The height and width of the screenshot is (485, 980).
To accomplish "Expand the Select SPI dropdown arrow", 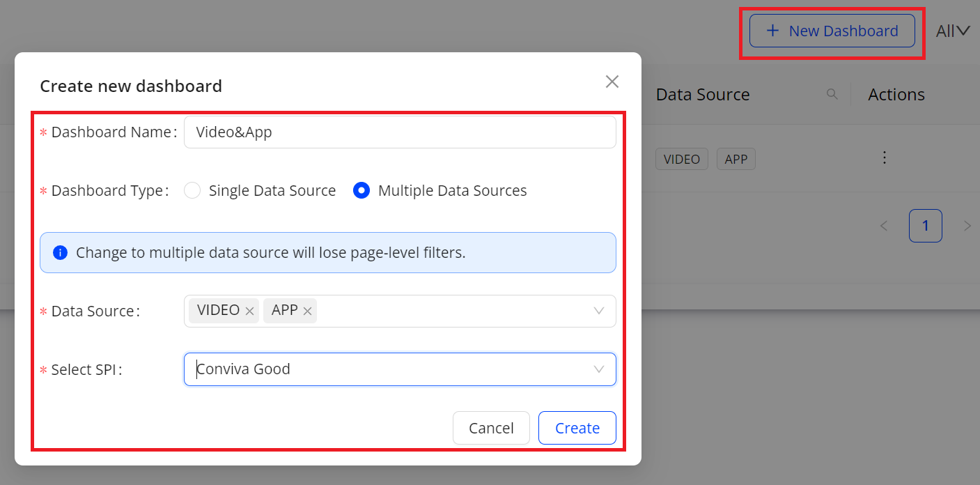I will [598, 369].
